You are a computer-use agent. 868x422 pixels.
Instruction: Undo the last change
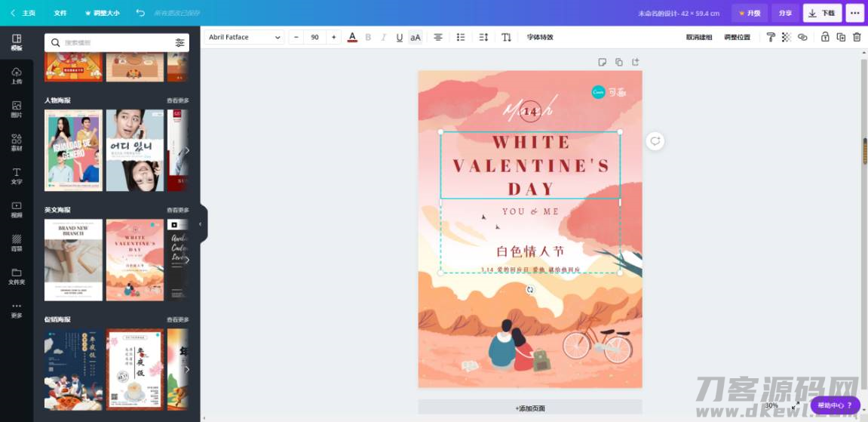[140, 13]
